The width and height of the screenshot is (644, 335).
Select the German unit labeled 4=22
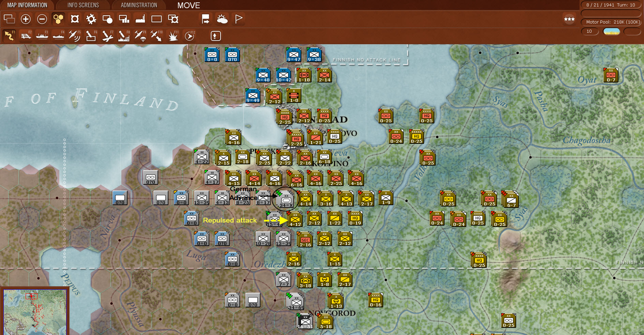201,157
